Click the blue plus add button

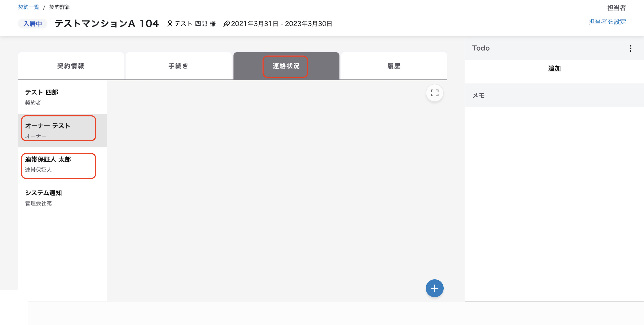[x=435, y=288]
